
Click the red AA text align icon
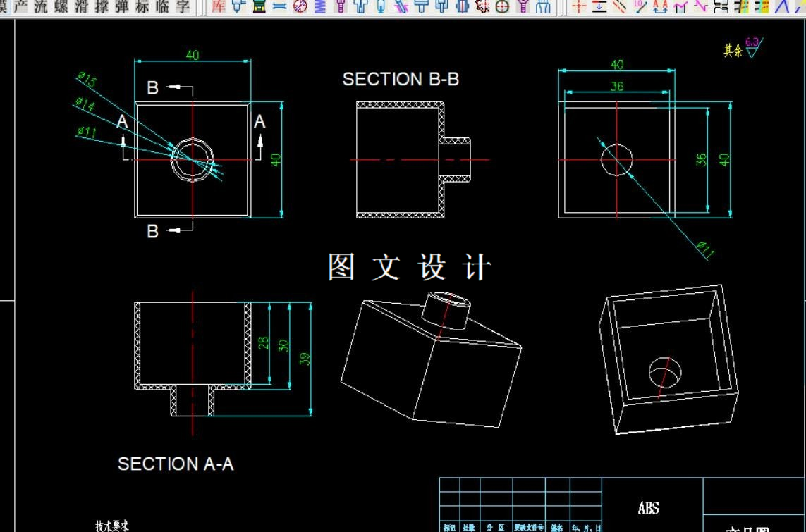tap(661, 6)
